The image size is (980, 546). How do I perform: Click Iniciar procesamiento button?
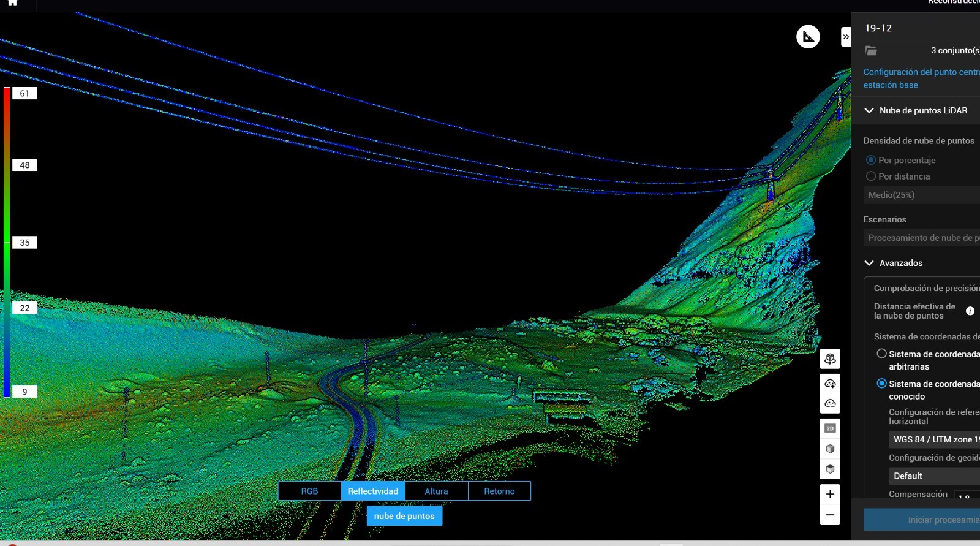click(x=922, y=520)
